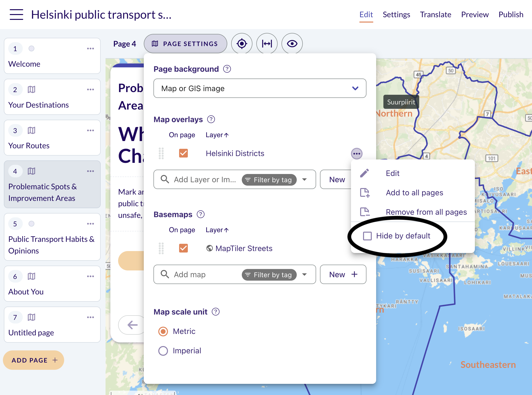The width and height of the screenshot is (532, 395).
Task: Sort basemaps by Layer column
Action: click(217, 230)
